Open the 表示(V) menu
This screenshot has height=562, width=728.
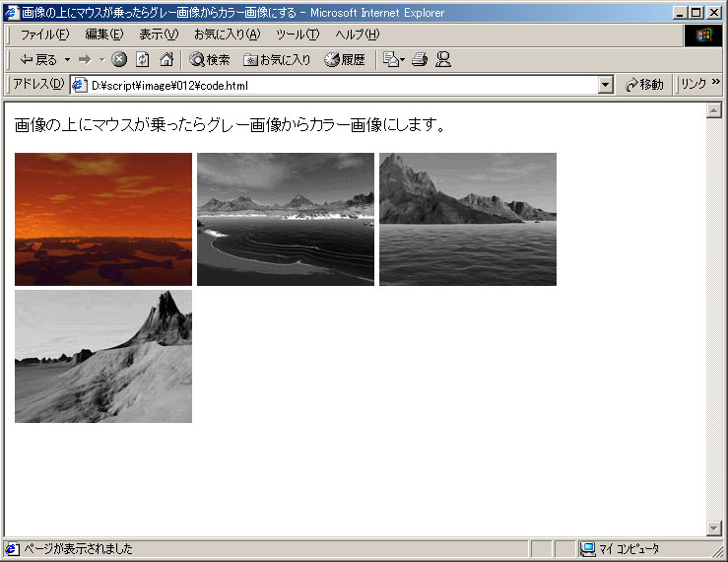[159, 34]
